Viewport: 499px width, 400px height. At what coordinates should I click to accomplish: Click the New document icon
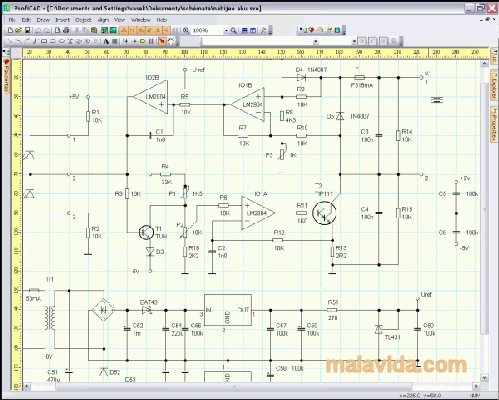[10, 30]
